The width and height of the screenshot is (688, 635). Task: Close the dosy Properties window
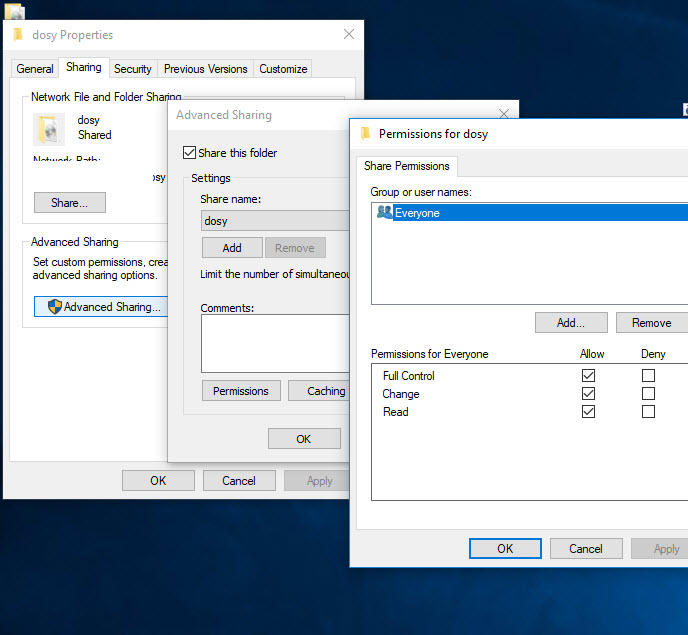[x=348, y=35]
